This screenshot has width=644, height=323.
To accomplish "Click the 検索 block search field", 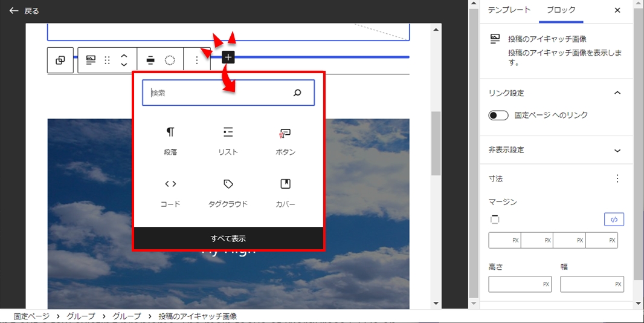I will (x=217, y=93).
